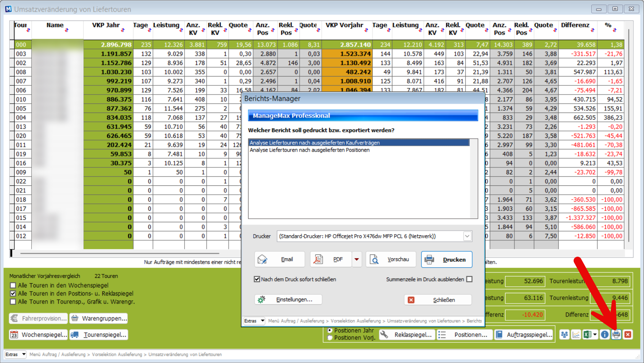Select Positionen Vorj. radio button
The height and width of the screenshot is (363, 644).
click(x=330, y=338)
